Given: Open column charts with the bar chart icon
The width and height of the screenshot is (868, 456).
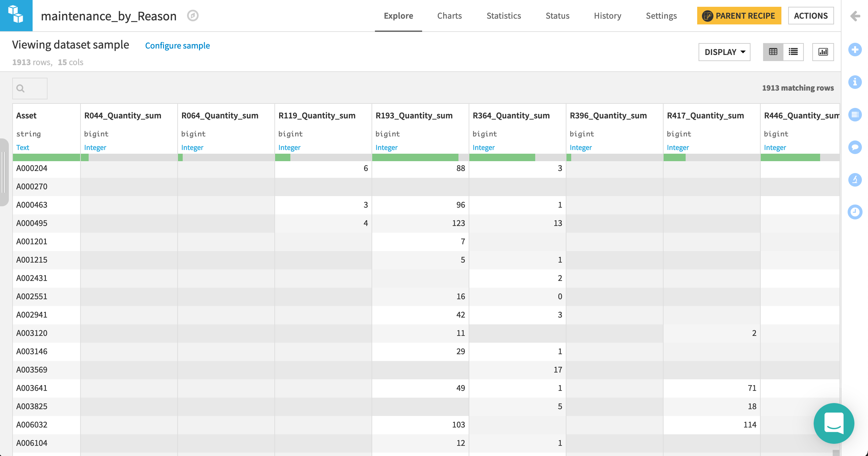Looking at the screenshot, I should 823,52.
